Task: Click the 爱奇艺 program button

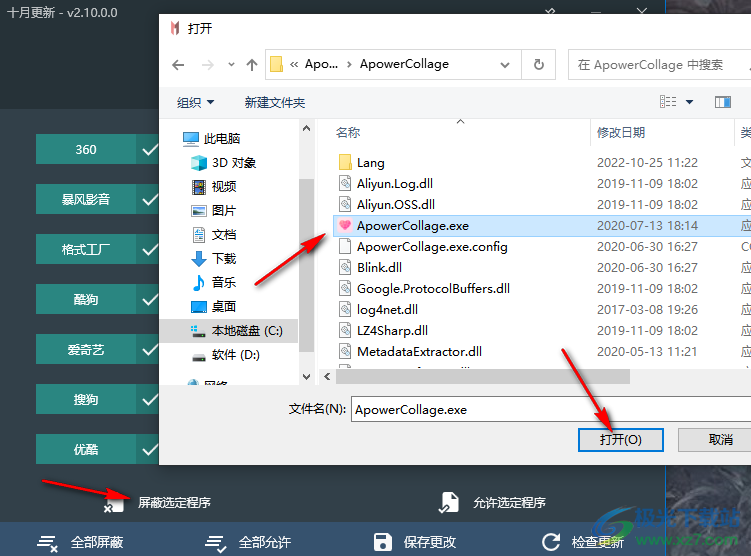Action: click(x=86, y=349)
